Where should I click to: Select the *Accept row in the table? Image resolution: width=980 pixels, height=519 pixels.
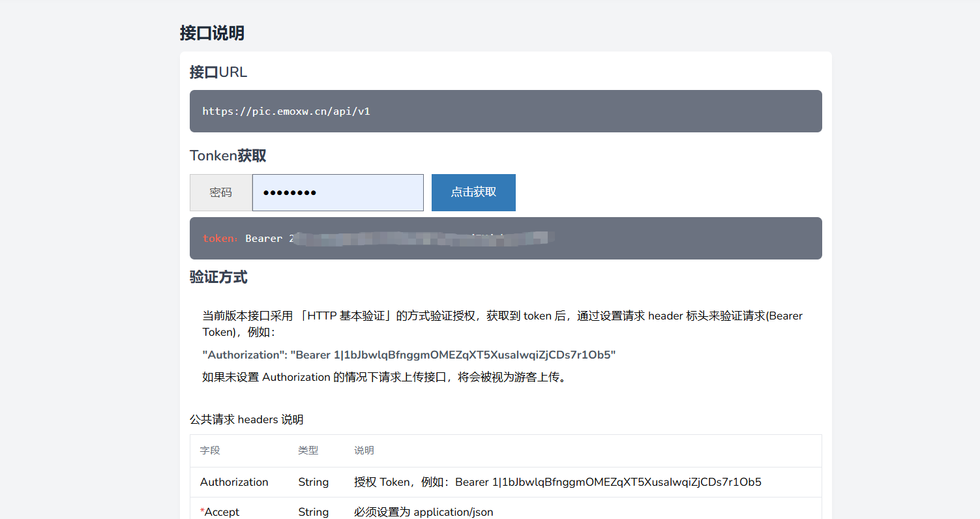[x=220, y=512]
